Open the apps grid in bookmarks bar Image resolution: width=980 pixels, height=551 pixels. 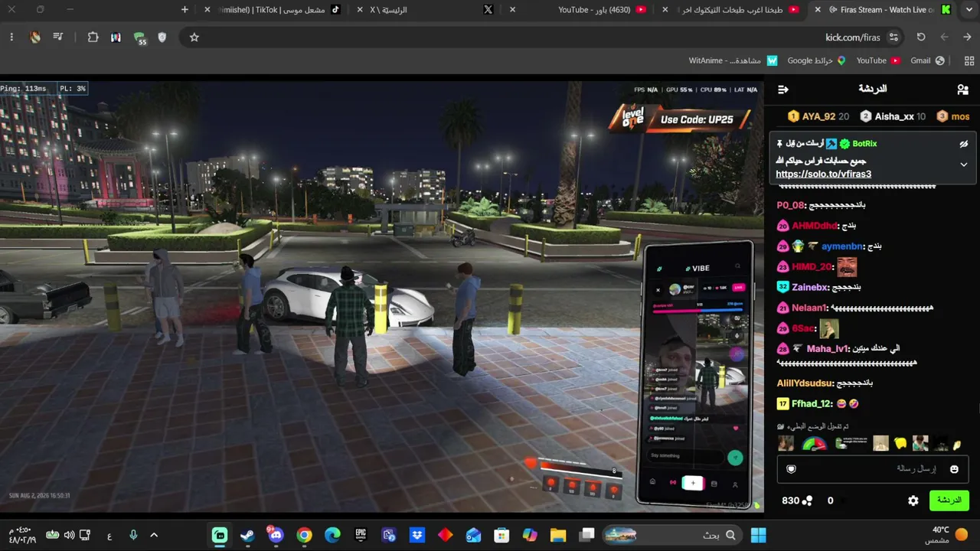click(969, 60)
